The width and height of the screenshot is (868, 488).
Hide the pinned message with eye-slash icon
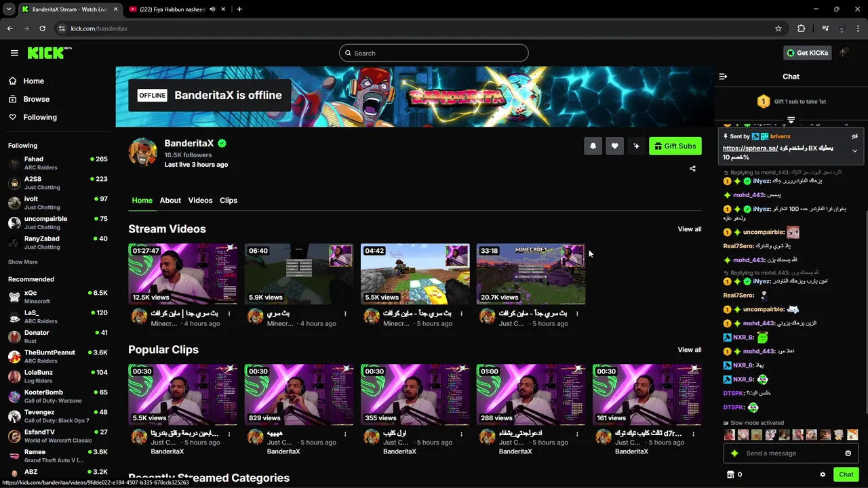(x=854, y=137)
